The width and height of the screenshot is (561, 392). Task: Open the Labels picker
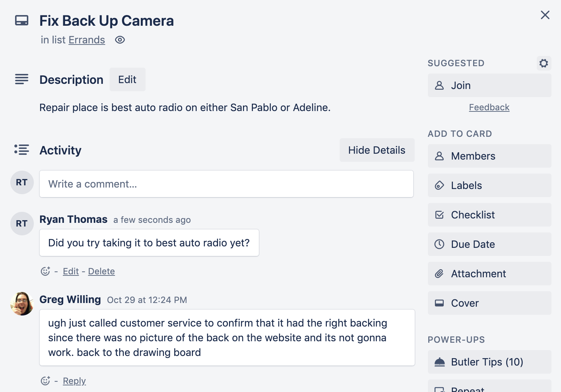489,185
